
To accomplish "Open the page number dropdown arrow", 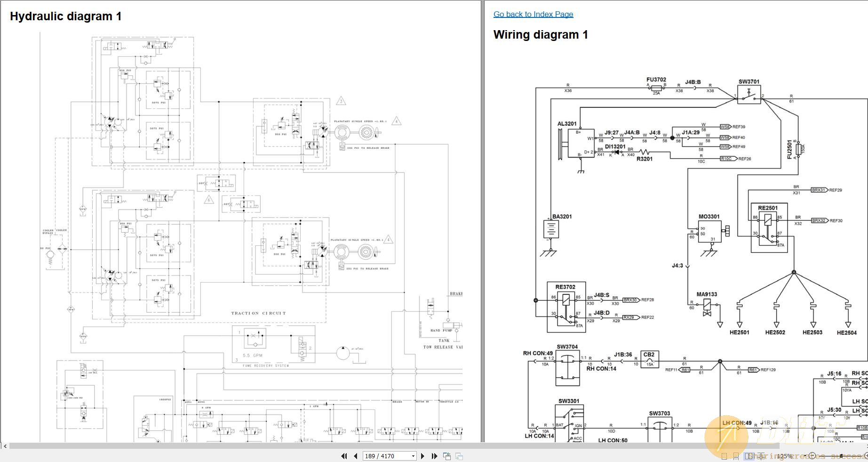I will click(413, 456).
